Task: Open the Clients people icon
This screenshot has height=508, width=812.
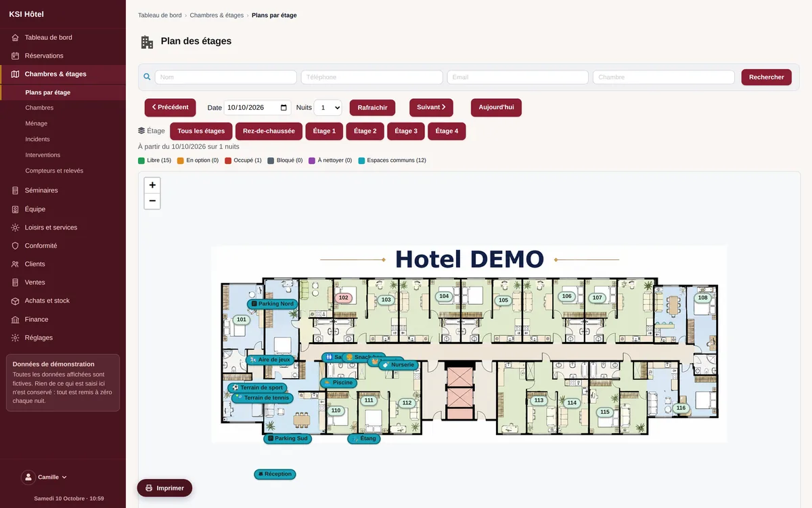Action: tap(15, 264)
